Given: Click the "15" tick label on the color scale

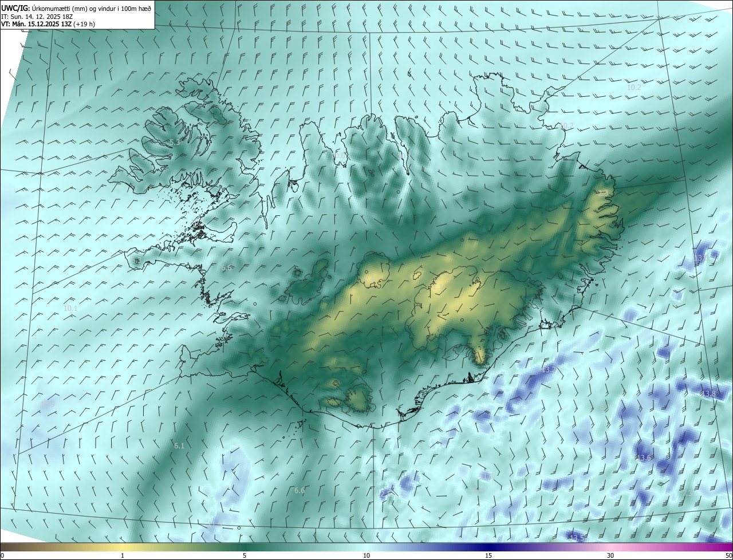Looking at the screenshot, I should pyautogui.click(x=488, y=555).
